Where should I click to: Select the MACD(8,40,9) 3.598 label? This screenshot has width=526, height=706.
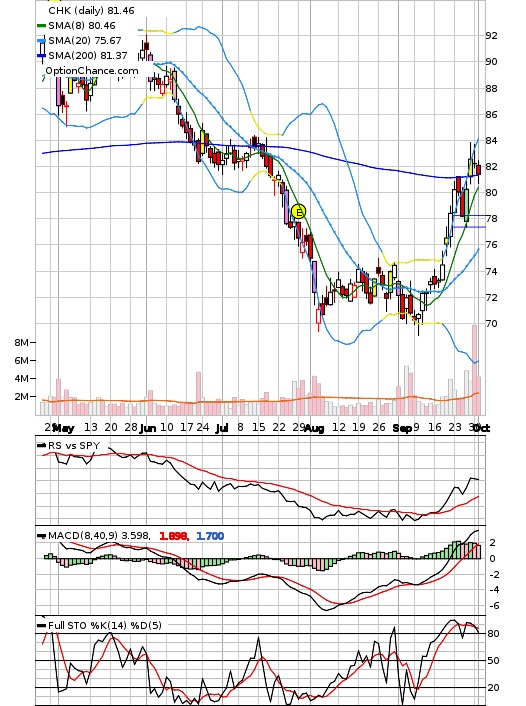pyautogui.click(x=99, y=536)
